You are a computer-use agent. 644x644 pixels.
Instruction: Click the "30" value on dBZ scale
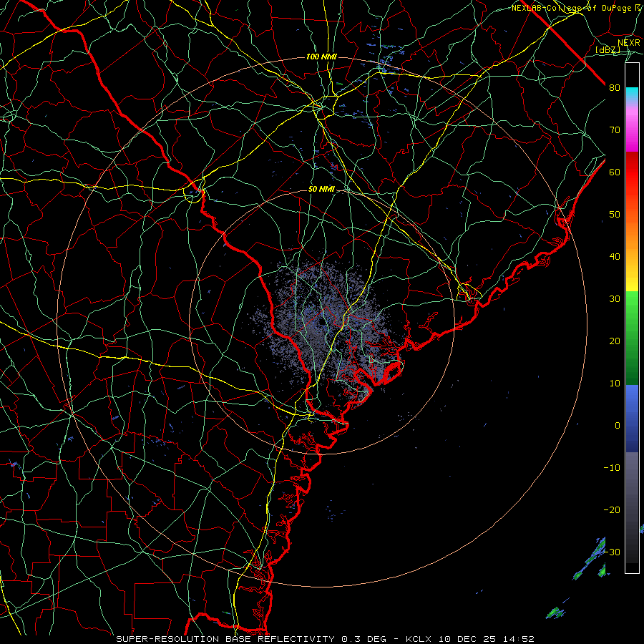(x=615, y=298)
